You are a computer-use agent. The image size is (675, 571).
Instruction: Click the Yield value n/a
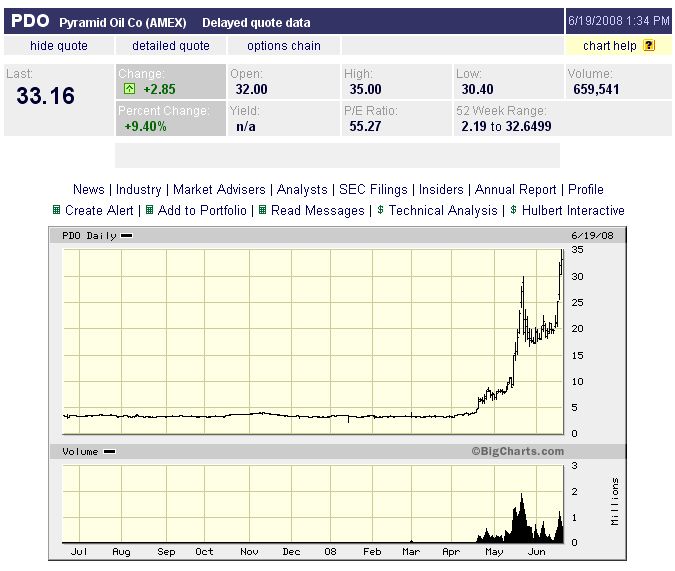[246, 126]
